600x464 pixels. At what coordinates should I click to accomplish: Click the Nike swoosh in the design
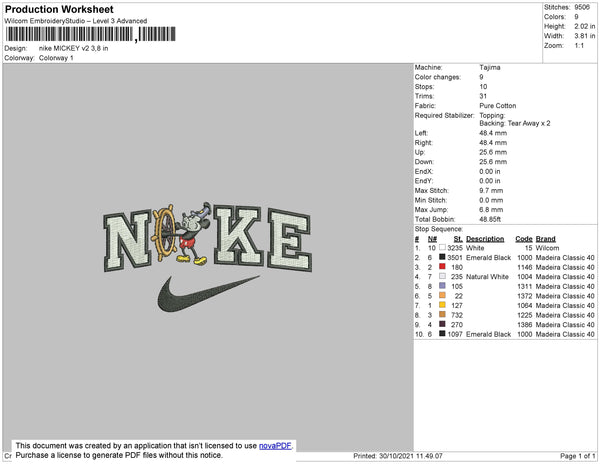(209, 293)
